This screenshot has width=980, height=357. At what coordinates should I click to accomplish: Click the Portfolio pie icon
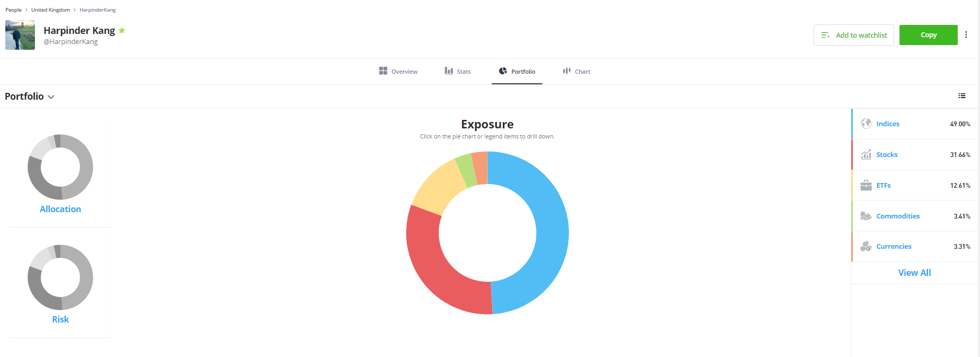click(x=503, y=71)
